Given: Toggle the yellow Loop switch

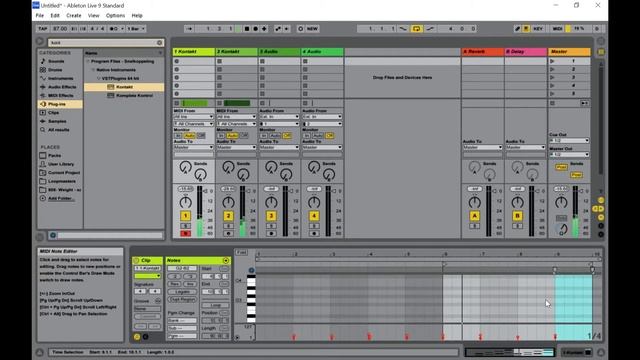Looking at the screenshot, I should [x=417, y=29].
